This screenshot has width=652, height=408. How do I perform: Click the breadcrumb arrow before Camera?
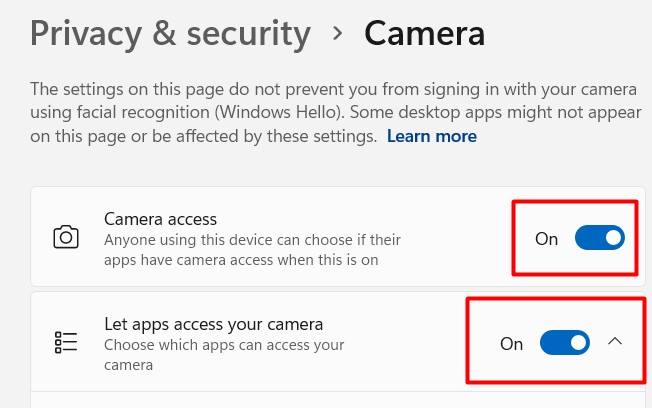338,33
